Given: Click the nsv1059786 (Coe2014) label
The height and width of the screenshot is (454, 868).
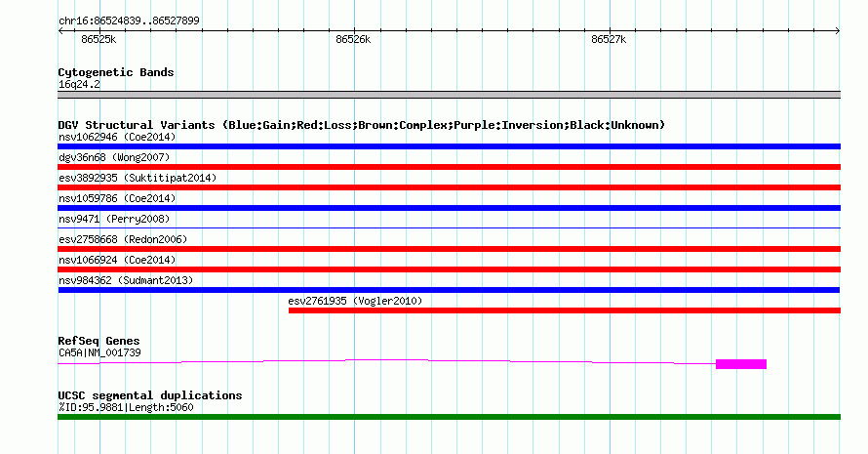Looking at the screenshot, I should (117, 198).
